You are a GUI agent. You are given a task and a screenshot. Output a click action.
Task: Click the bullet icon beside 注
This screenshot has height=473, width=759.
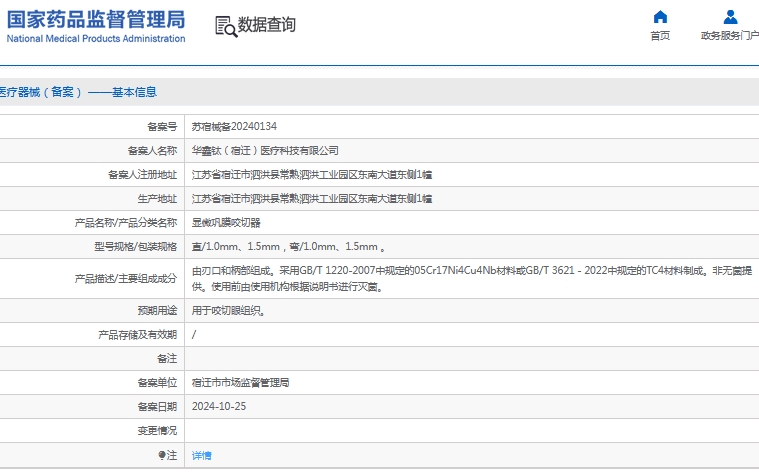click(x=162, y=455)
